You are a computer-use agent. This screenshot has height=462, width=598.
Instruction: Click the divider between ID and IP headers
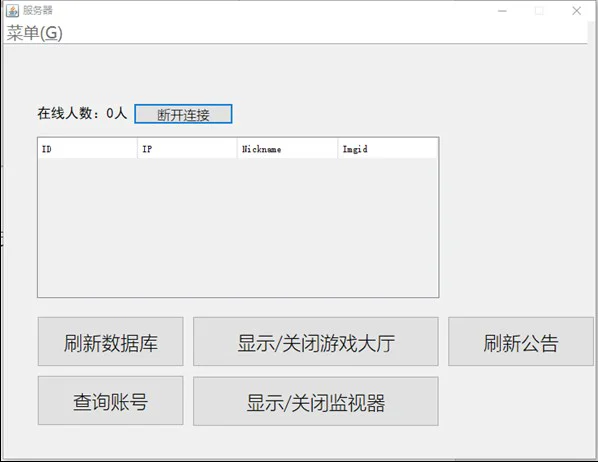click(x=137, y=149)
